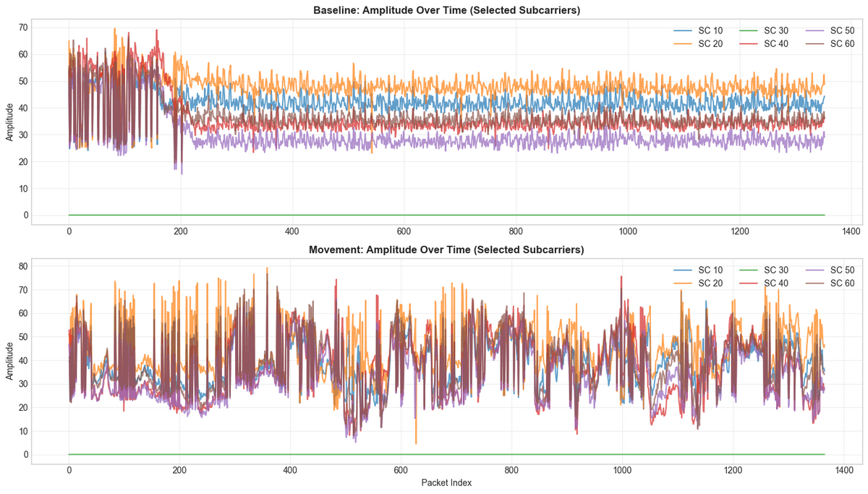
Task: Select the SC 60 label text in Movement legend
Action: tap(842, 283)
